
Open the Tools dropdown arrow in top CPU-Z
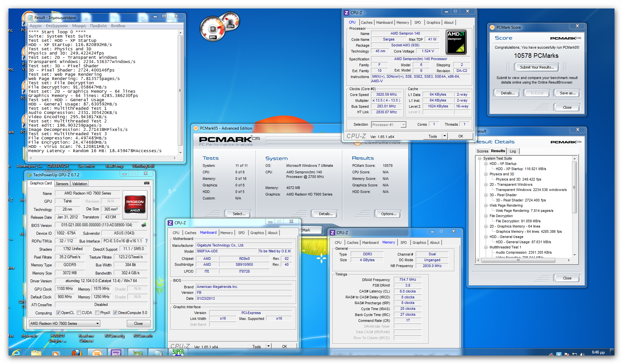[x=445, y=136]
